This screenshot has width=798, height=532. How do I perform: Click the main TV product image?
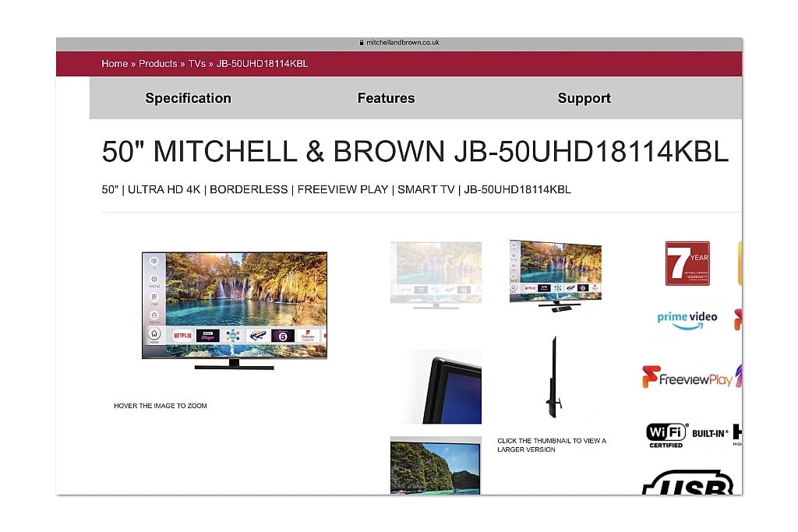click(235, 310)
